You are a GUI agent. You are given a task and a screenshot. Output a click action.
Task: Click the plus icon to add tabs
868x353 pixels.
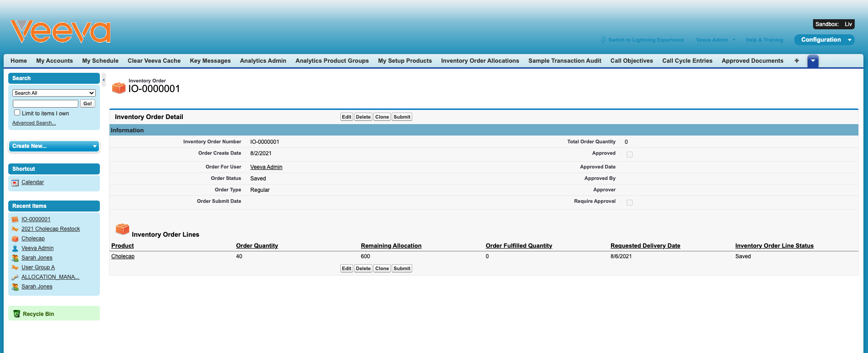[797, 61]
